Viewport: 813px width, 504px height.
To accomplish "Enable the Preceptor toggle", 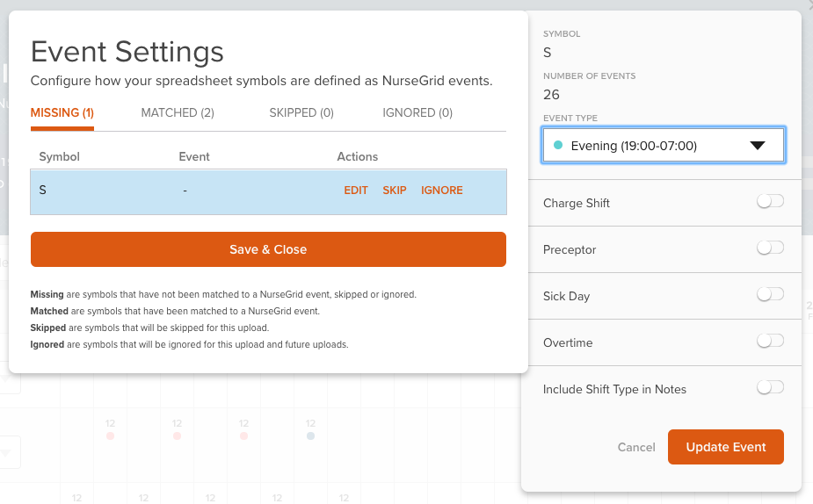I will click(770, 248).
